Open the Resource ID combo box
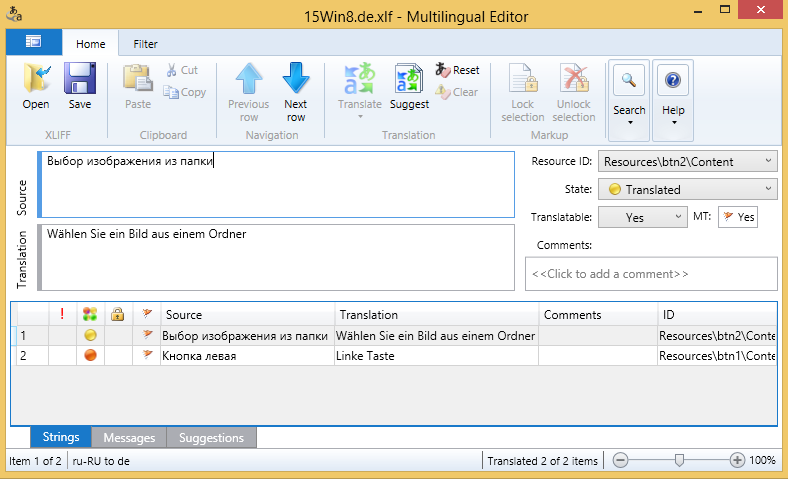The height and width of the screenshot is (479, 788). [687, 161]
